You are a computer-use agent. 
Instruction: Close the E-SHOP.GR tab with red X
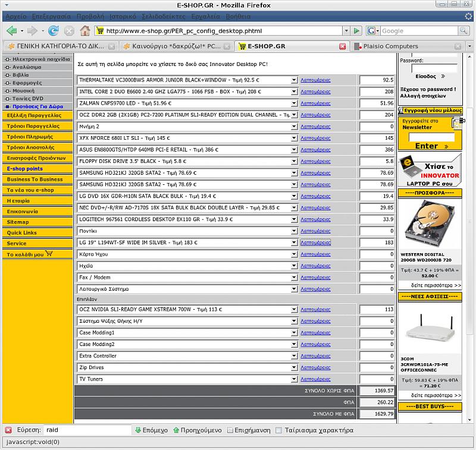[343, 46]
